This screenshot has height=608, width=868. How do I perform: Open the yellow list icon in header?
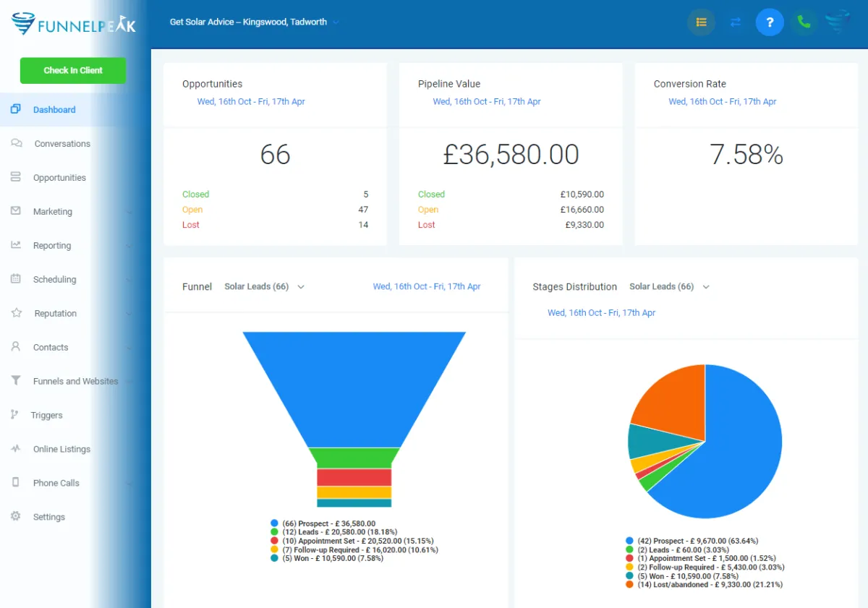pyautogui.click(x=701, y=22)
